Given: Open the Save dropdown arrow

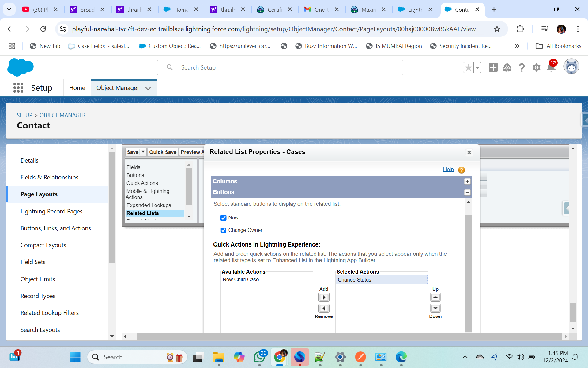Looking at the screenshot, I should tap(143, 152).
